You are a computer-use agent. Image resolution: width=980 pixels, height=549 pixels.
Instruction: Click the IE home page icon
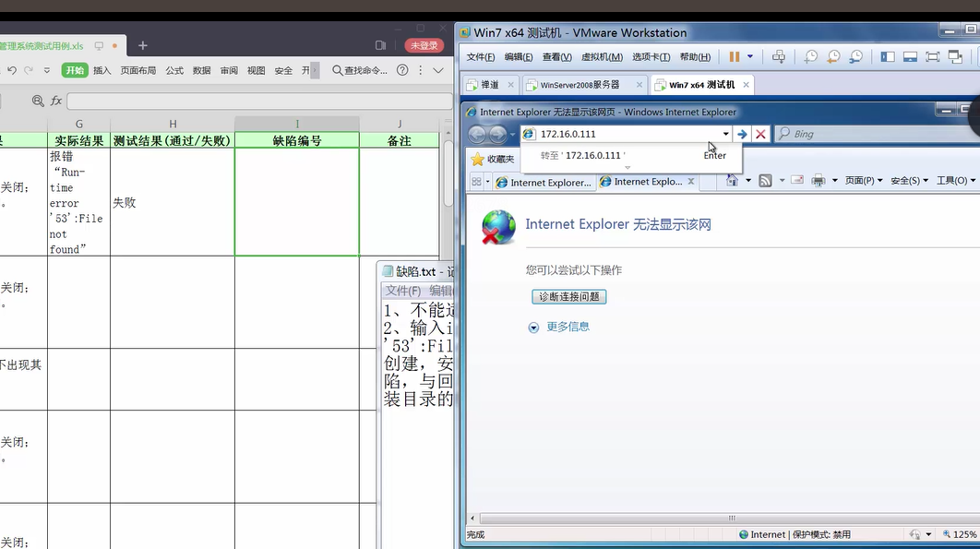732,181
